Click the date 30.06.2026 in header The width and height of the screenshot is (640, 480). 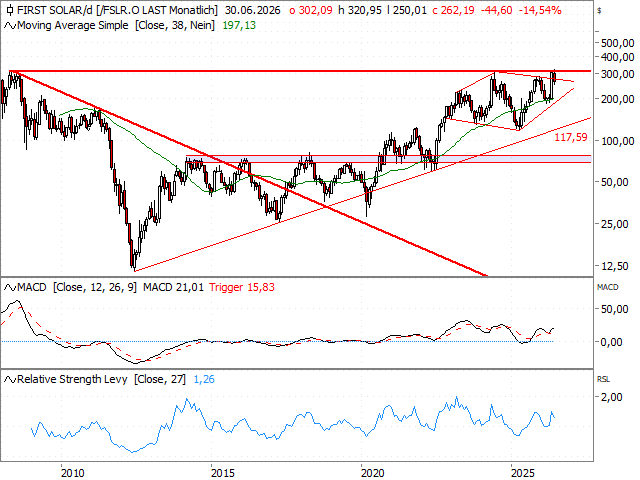[253, 10]
